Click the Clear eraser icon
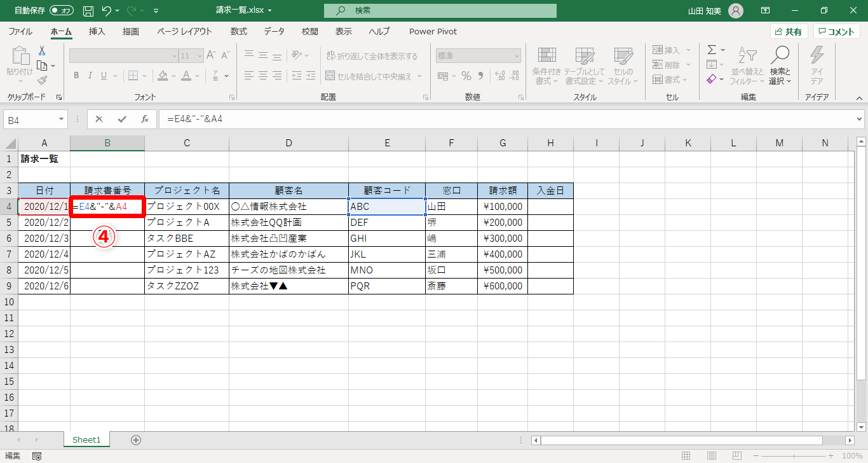Screen dimensions: 868x463 point(712,79)
